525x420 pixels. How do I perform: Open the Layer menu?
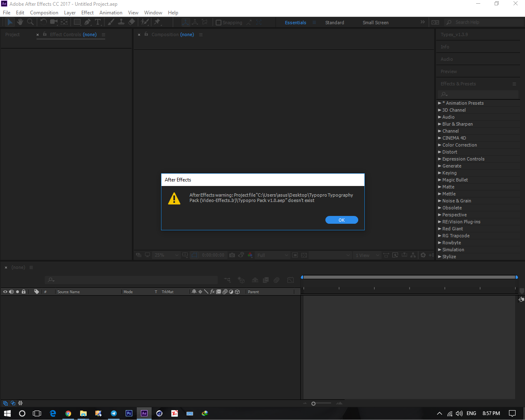point(70,13)
